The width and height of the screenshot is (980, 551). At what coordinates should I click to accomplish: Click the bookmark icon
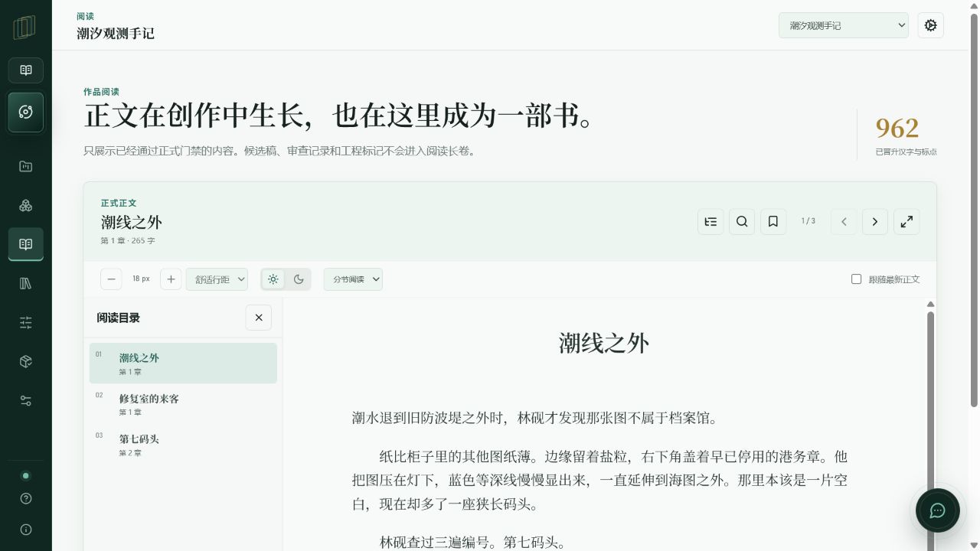pyautogui.click(x=773, y=221)
